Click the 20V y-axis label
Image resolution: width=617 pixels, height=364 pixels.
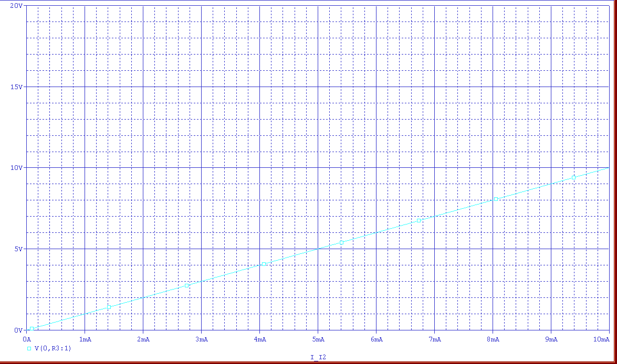click(16, 6)
